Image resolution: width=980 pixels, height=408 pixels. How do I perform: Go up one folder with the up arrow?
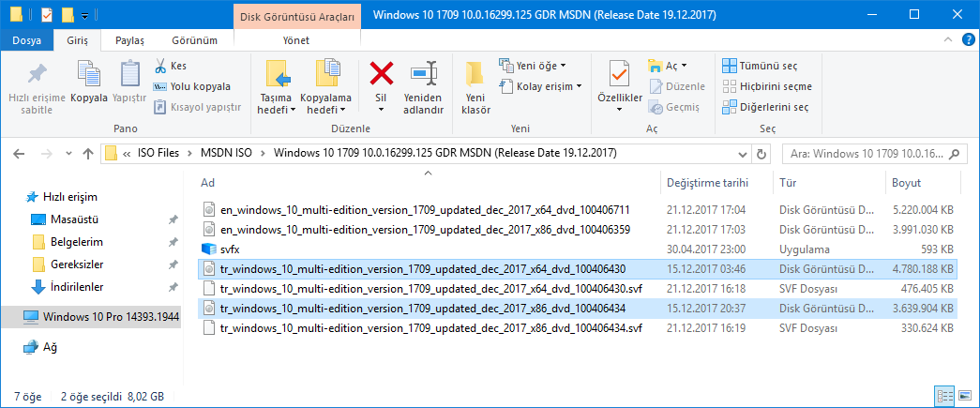88,154
